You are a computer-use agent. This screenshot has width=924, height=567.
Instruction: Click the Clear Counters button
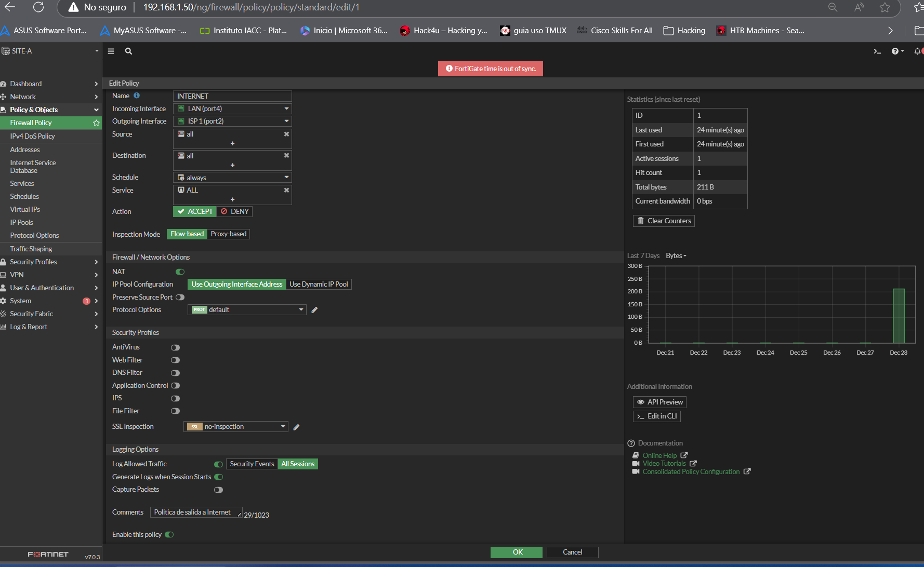click(664, 221)
